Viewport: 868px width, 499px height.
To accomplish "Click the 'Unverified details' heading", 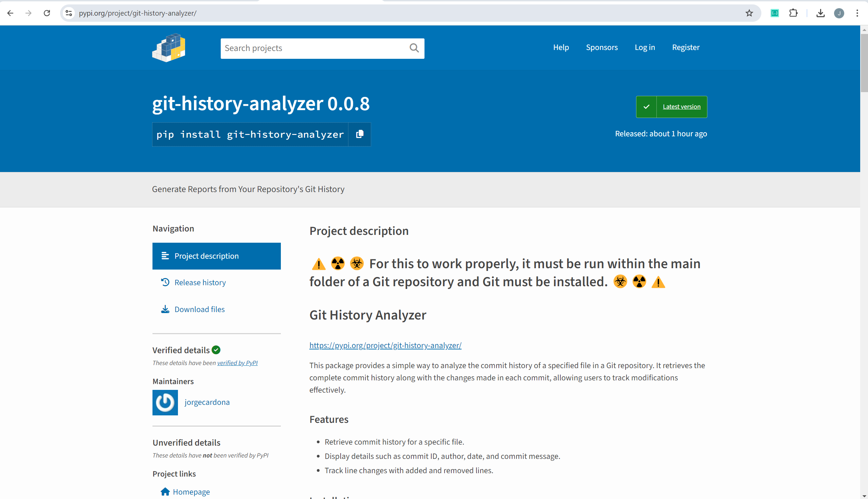I will point(186,443).
